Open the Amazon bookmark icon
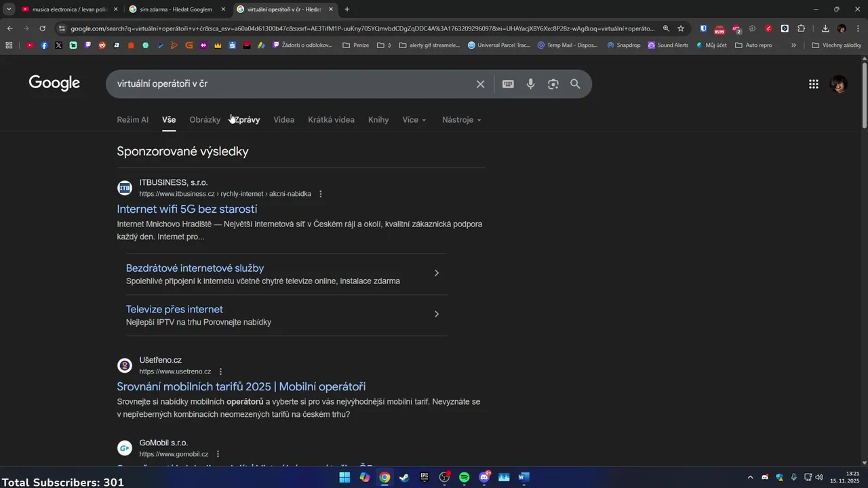The image size is (868, 488). [x=117, y=45]
